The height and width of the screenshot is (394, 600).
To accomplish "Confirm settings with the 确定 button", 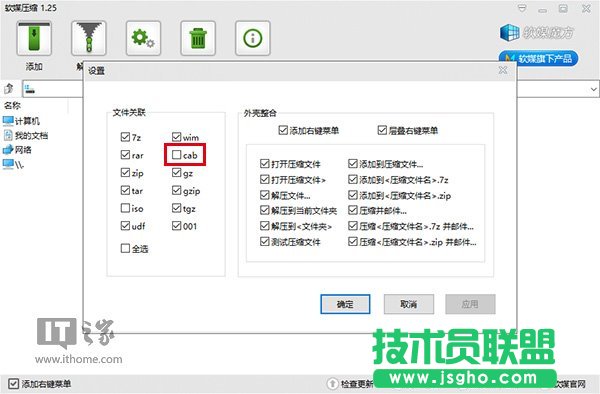I will tap(345, 304).
